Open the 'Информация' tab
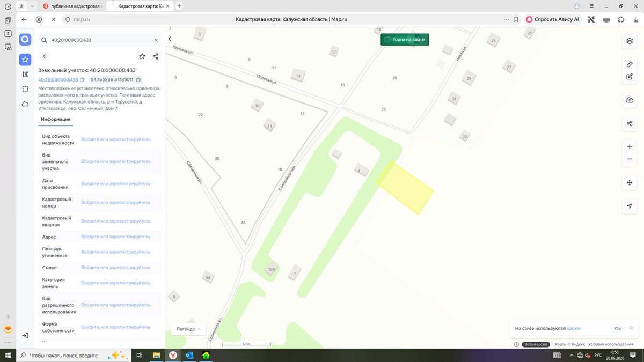The width and height of the screenshot is (644, 362). tap(56, 119)
